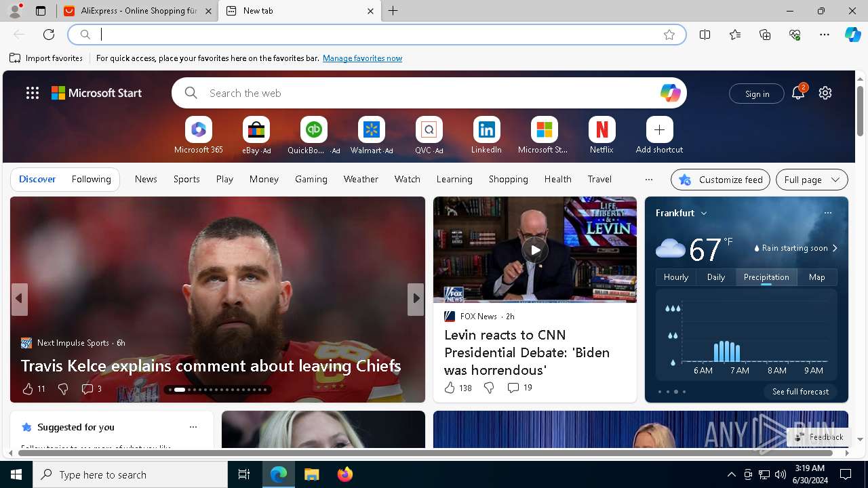Open Copilot from the search box
The width and height of the screenshot is (868, 488).
click(670, 93)
